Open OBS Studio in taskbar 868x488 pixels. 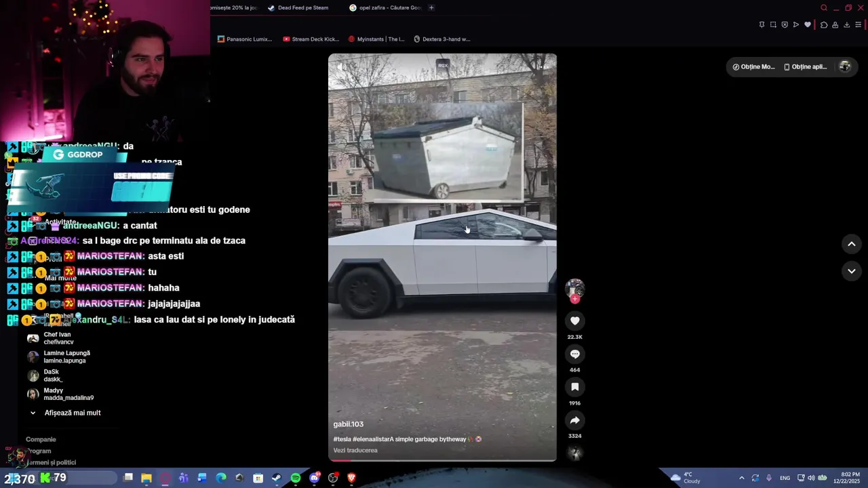[333, 478]
